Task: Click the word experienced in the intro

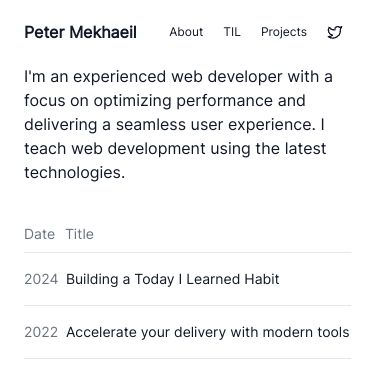Action: [x=119, y=77]
